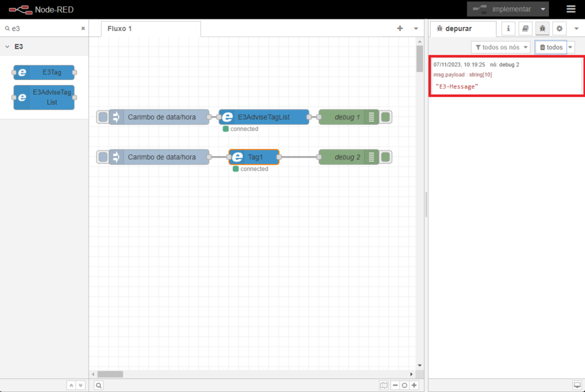Open the info sidebar tab
585x392 pixels.
click(508, 28)
